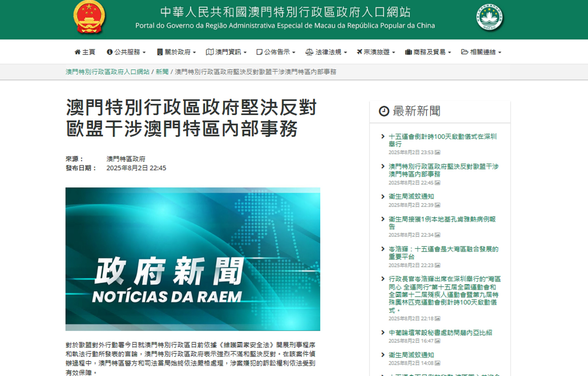Screen dimensions: 588x376
Task: Click the current breadcrumb 澳門特別行政區政府堅決反對歐盟
Action: point(256,72)
